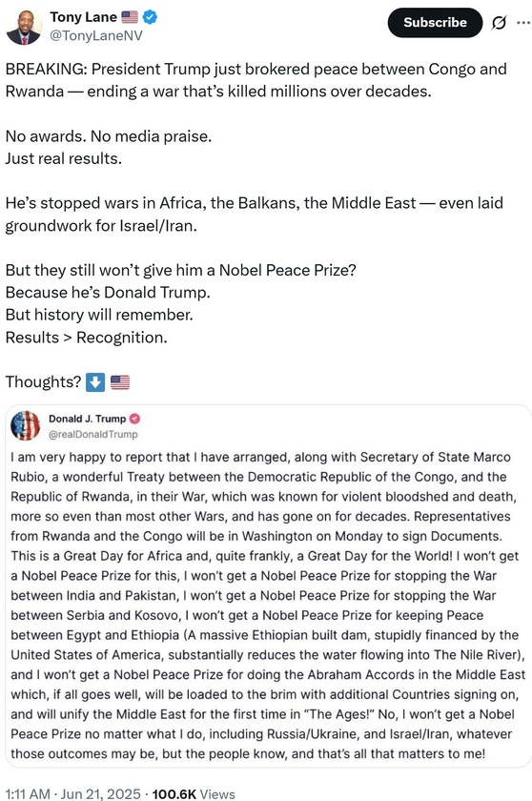The image size is (532, 801).
Task: Click Tony Lane's blue verified badge
Action: point(150,17)
